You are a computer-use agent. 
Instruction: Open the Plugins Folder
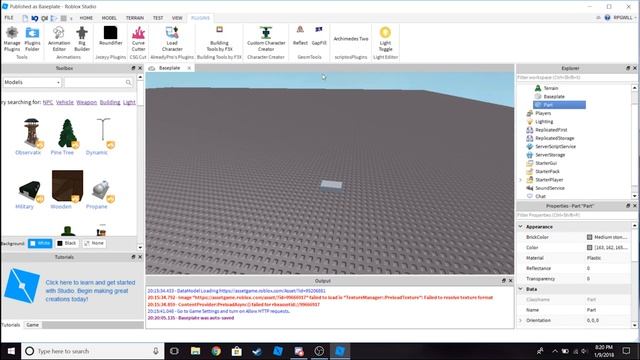(x=32, y=39)
